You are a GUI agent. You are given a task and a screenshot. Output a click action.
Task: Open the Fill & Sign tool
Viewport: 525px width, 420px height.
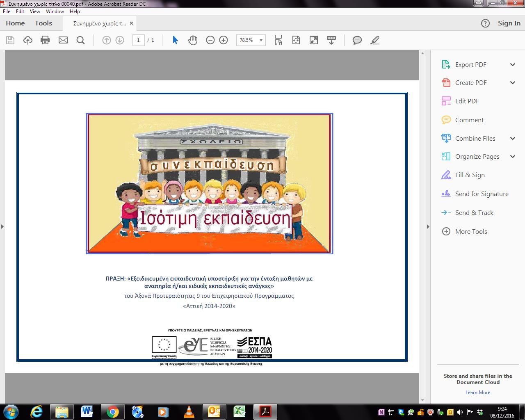(470, 175)
